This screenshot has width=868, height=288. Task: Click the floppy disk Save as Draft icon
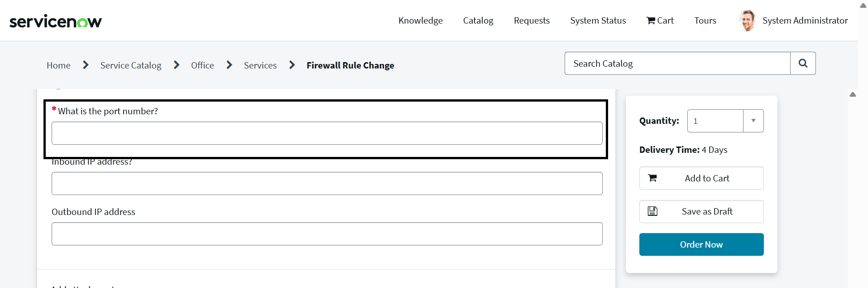point(652,211)
